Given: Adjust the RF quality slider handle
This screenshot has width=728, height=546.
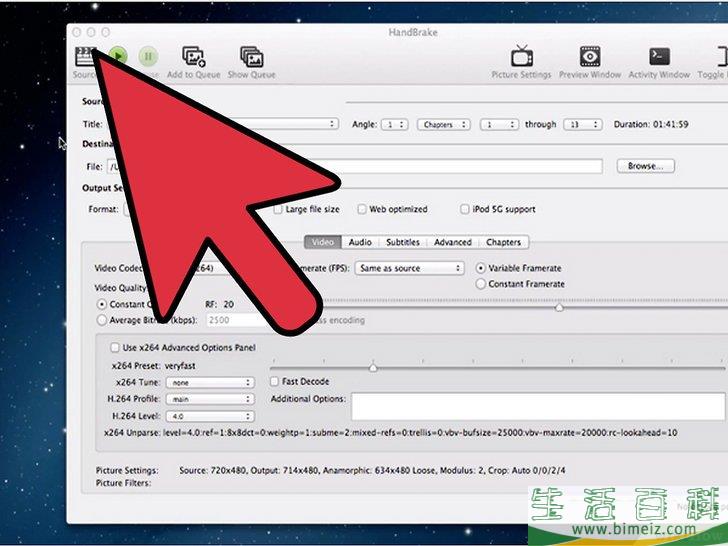Looking at the screenshot, I should (x=559, y=307).
